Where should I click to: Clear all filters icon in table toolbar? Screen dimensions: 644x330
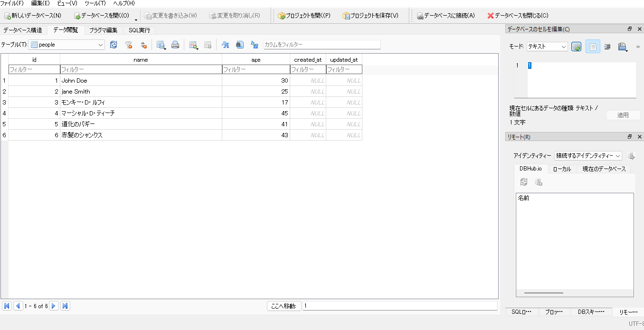128,45
